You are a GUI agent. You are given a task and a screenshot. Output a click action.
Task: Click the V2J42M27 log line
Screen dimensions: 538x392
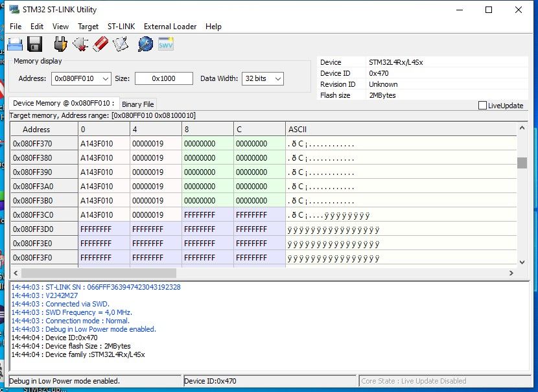[x=45, y=295]
